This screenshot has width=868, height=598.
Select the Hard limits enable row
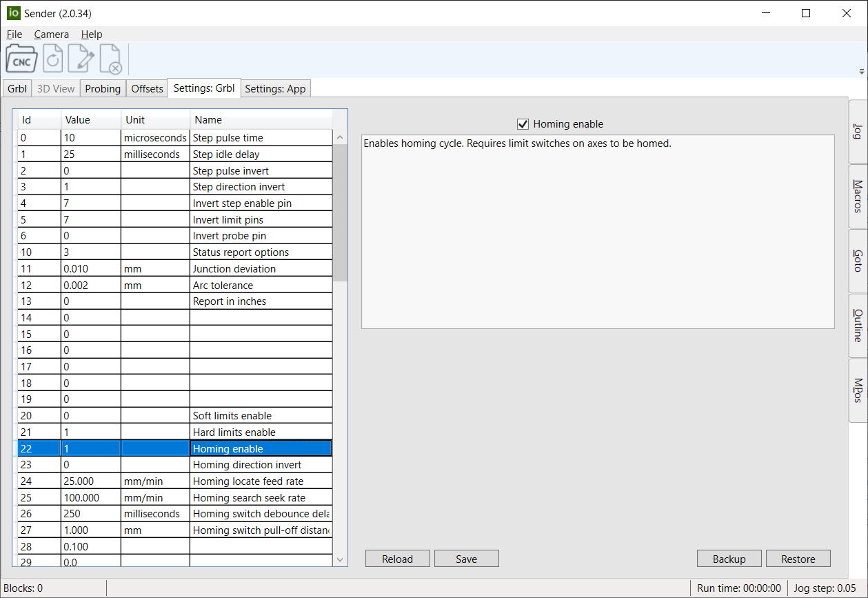(x=234, y=432)
